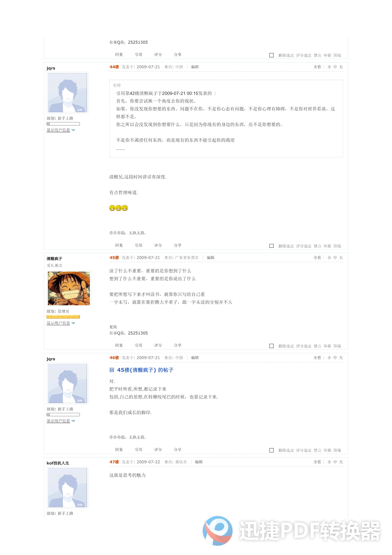The image size is (392, 555).
Task: Open the 回 45楼(清醒疯子) 的帖子 link
Action: point(141,370)
